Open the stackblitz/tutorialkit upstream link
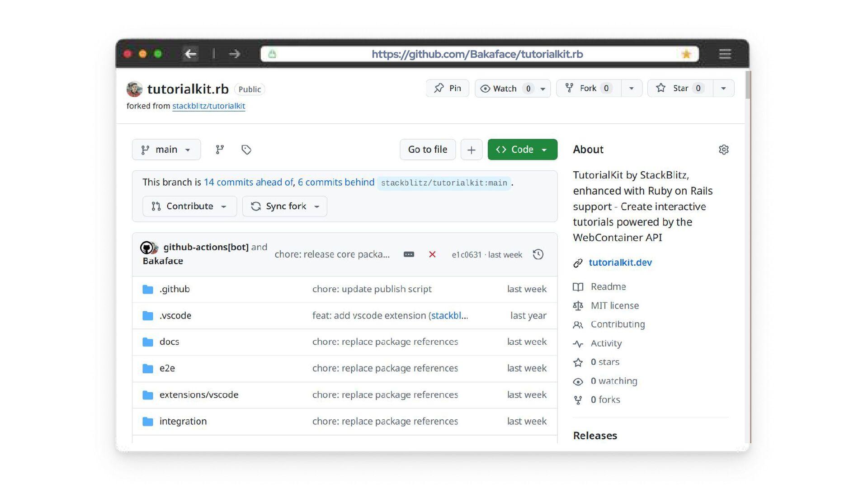The image size is (868, 488). pyautogui.click(x=208, y=106)
